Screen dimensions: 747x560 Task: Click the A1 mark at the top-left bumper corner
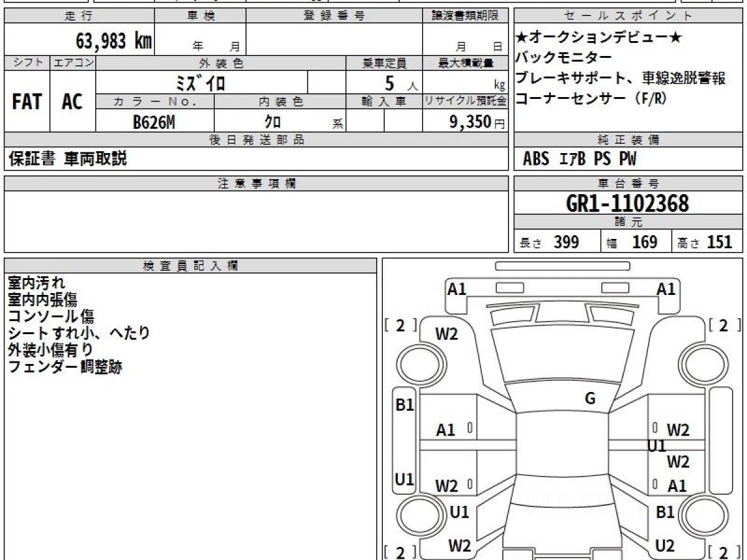[458, 289]
